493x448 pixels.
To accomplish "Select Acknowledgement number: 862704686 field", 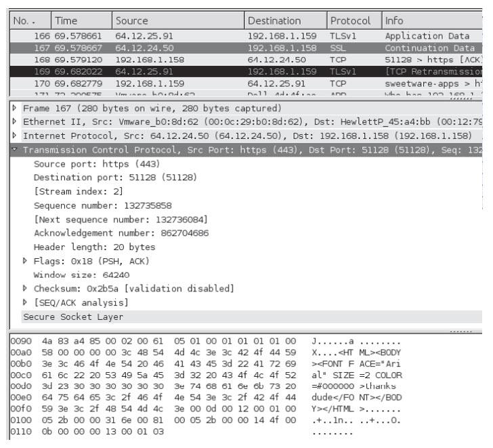I will tap(121, 233).
